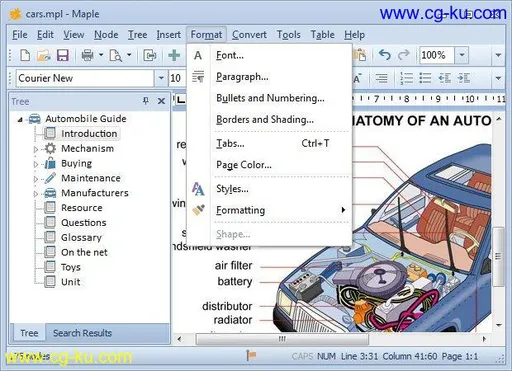
Task: Click the Print Preview icon
Action: pos(115,55)
